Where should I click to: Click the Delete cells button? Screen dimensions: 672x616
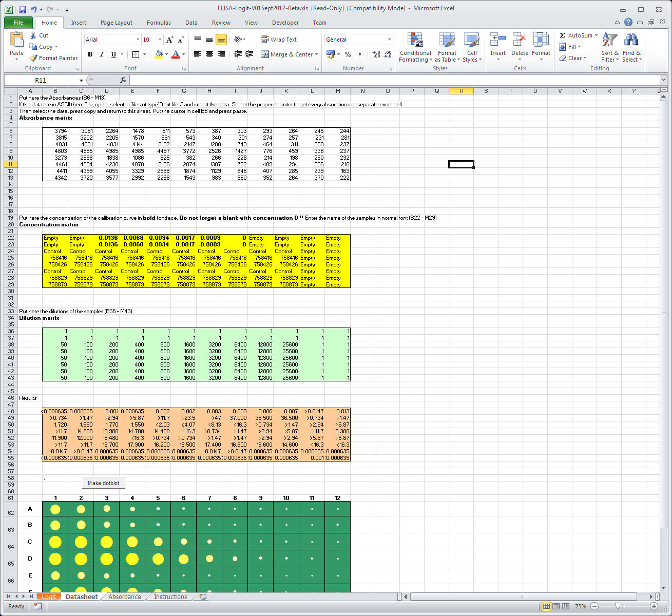click(520, 47)
